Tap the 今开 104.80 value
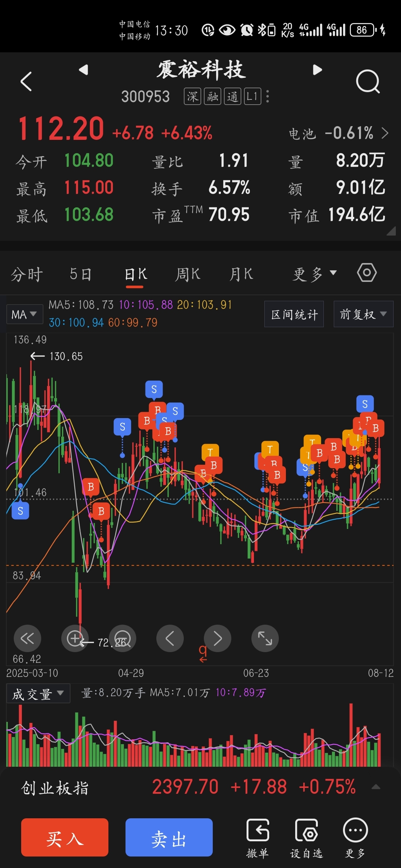 (89, 161)
